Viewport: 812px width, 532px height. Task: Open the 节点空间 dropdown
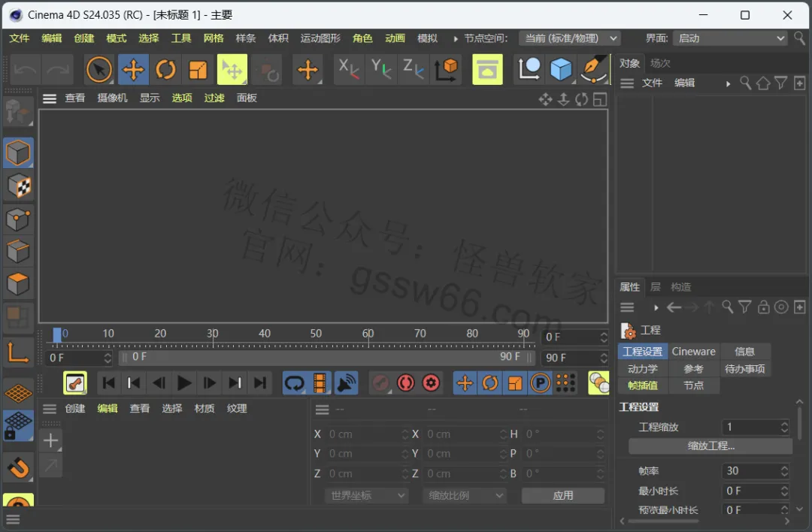pyautogui.click(x=570, y=38)
